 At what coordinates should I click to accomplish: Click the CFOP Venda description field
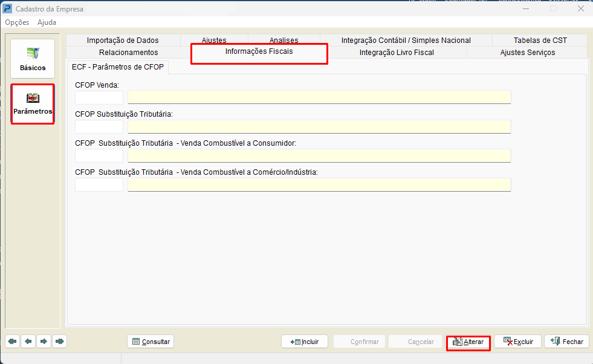point(319,97)
